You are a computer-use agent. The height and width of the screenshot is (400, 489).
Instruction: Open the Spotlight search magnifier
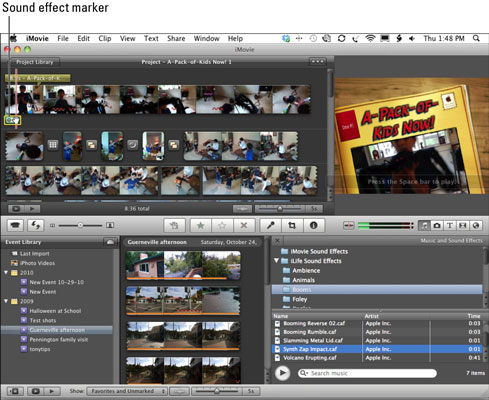coord(476,38)
